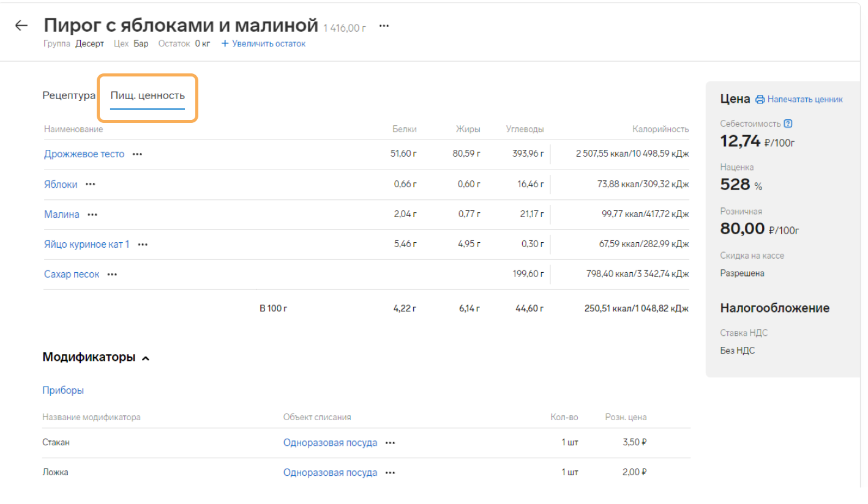Click the Разрешена discount status

click(x=742, y=273)
